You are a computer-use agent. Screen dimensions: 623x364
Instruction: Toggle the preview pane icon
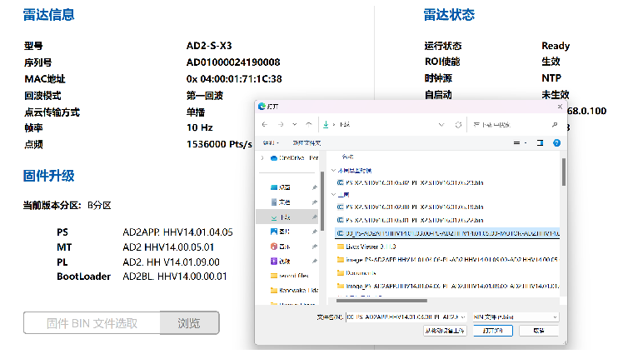tap(540, 143)
